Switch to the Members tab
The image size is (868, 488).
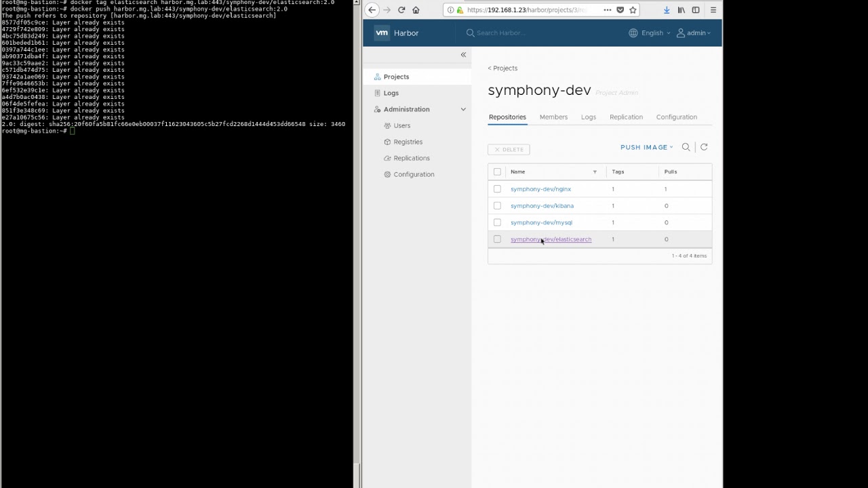(x=553, y=117)
